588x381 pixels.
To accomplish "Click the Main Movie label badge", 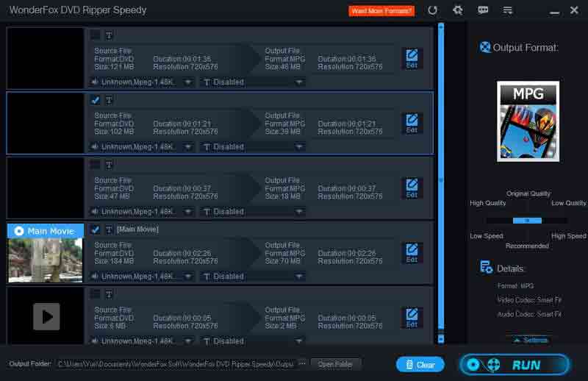I will tap(46, 231).
